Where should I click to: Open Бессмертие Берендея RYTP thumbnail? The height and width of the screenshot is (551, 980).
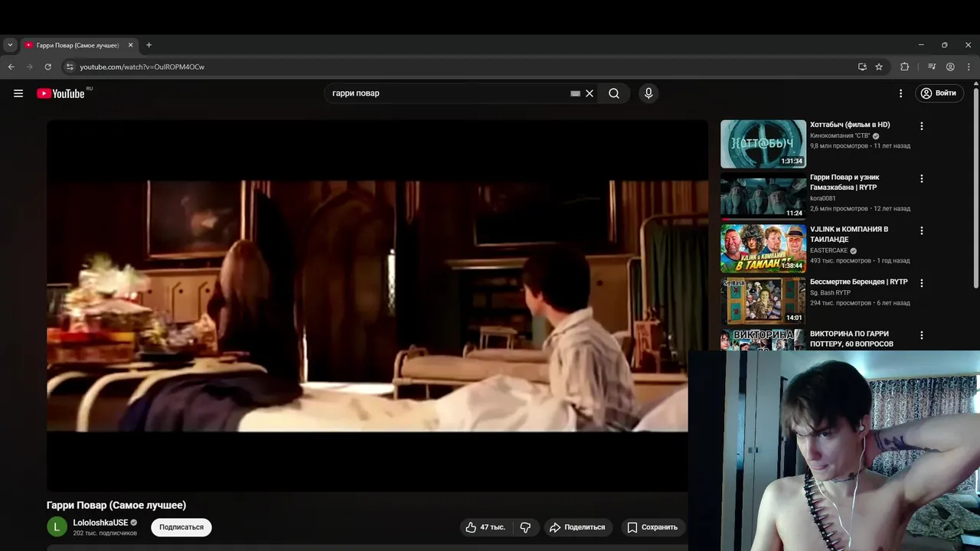763,301
